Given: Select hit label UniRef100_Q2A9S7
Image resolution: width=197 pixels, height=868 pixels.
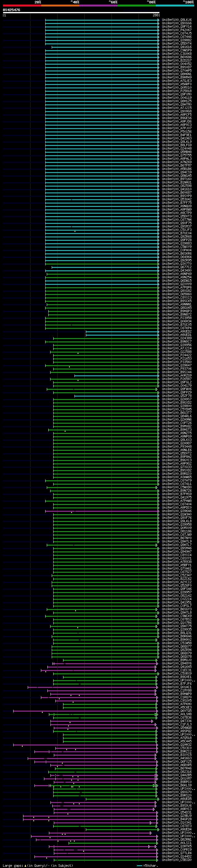Looking at the screenshot, I should coord(177,399).
